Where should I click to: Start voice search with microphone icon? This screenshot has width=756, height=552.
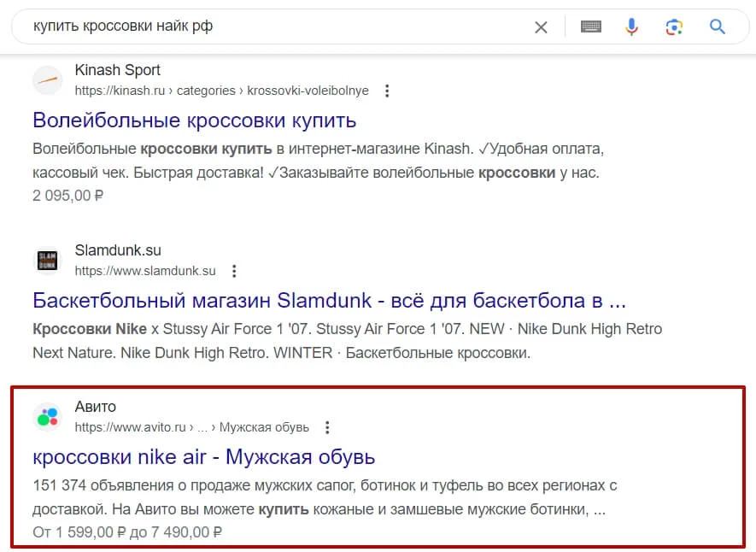pyautogui.click(x=631, y=27)
